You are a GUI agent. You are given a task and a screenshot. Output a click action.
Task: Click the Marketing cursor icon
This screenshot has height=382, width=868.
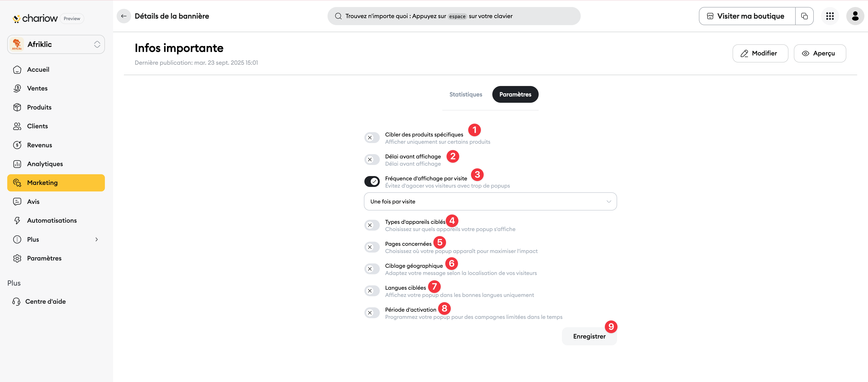point(17,183)
